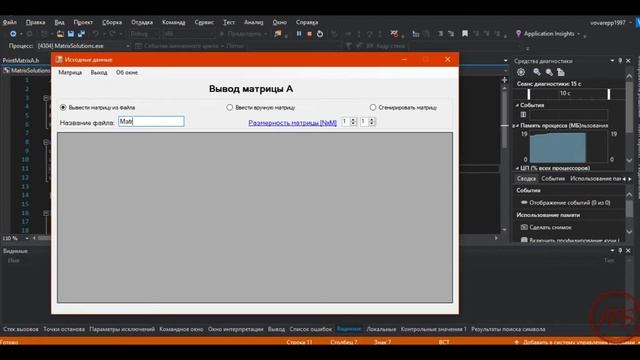Viewport: 640px width, 360px height.
Task: Open the Процесс dropdown with MatrixSolutions.exe
Action: pyautogui.click(x=127, y=46)
